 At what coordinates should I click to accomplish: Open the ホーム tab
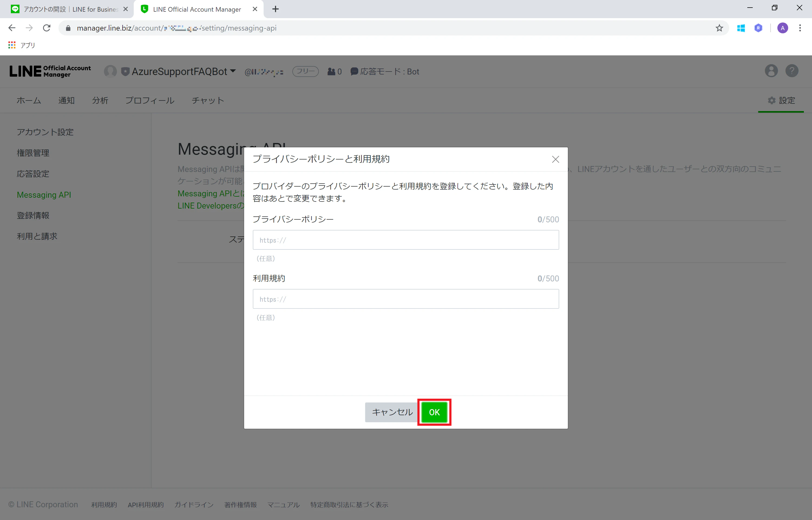pos(29,100)
